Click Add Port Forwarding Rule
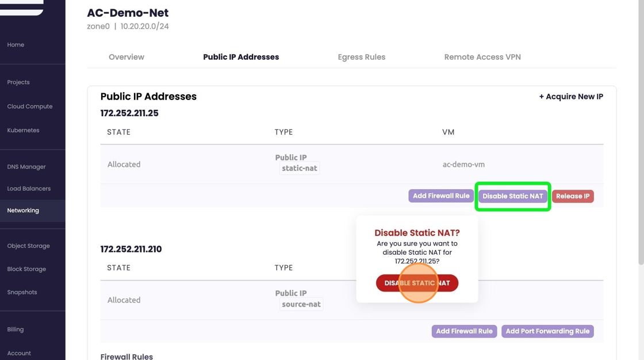 pos(547,331)
